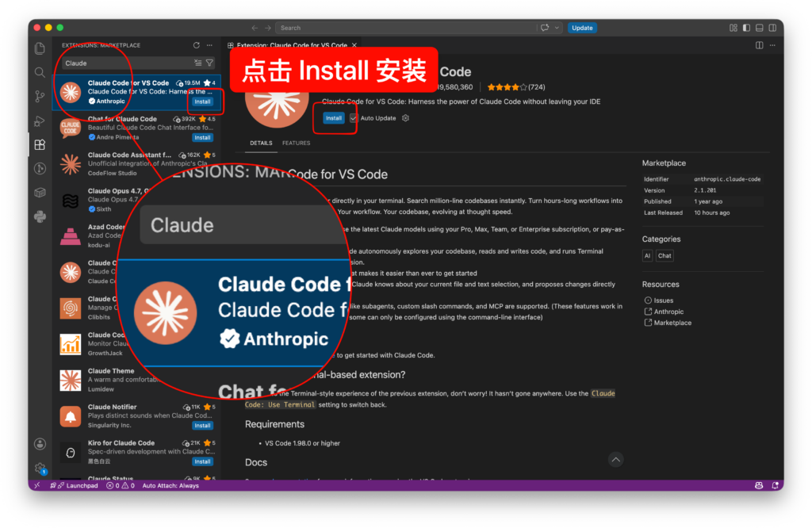Open the Chat for Claude Code list item
The height and width of the screenshot is (528, 812).
[x=136, y=128]
